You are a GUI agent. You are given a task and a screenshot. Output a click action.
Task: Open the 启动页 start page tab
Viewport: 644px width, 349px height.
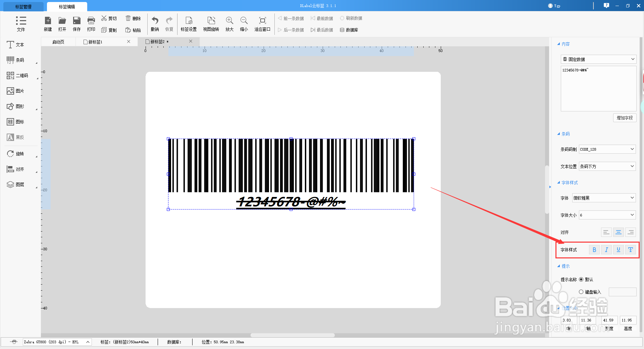click(x=58, y=42)
